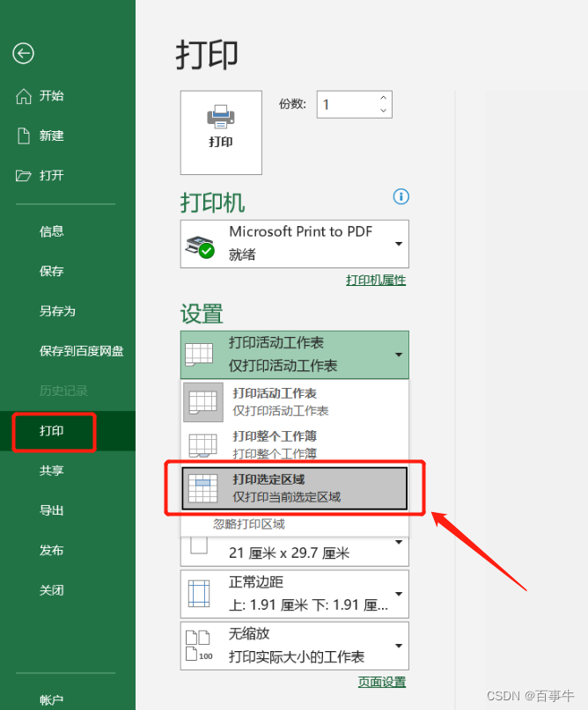Screen dimensions: 588x710
Task: Click the whole workbook sheets icon
Action: (203, 445)
